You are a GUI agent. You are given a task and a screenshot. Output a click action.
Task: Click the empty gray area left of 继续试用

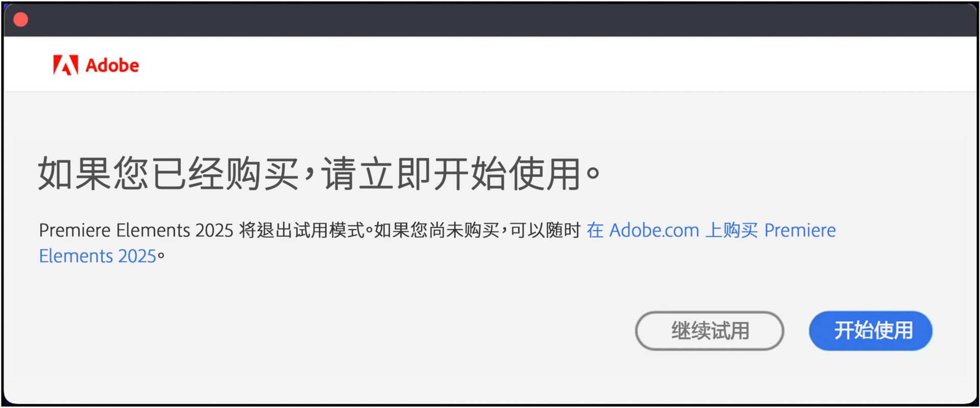coord(327,330)
